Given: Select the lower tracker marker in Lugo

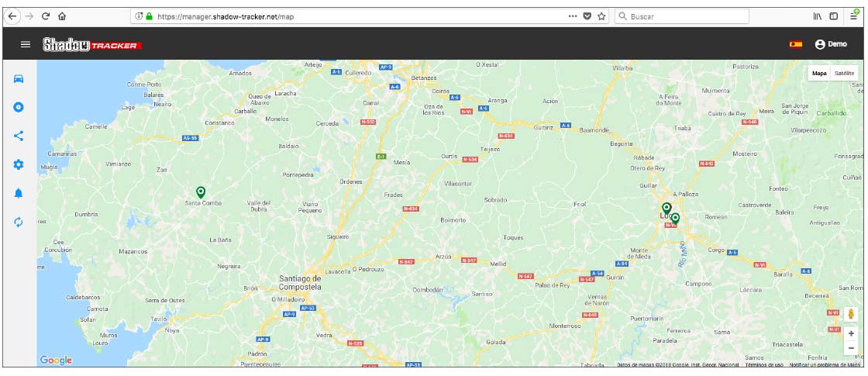Looking at the screenshot, I should click(x=675, y=219).
